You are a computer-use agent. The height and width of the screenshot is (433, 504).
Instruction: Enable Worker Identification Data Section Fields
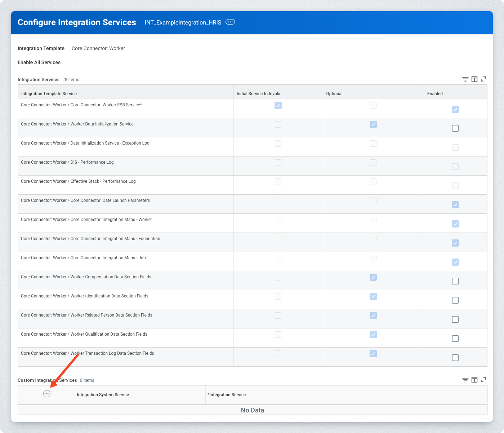coord(455,300)
